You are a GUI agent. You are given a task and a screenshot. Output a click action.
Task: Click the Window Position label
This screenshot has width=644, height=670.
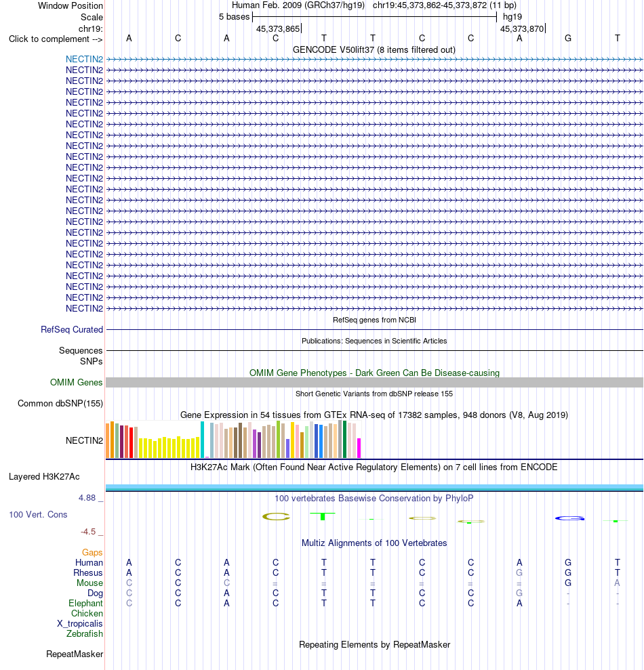[71, 5]
